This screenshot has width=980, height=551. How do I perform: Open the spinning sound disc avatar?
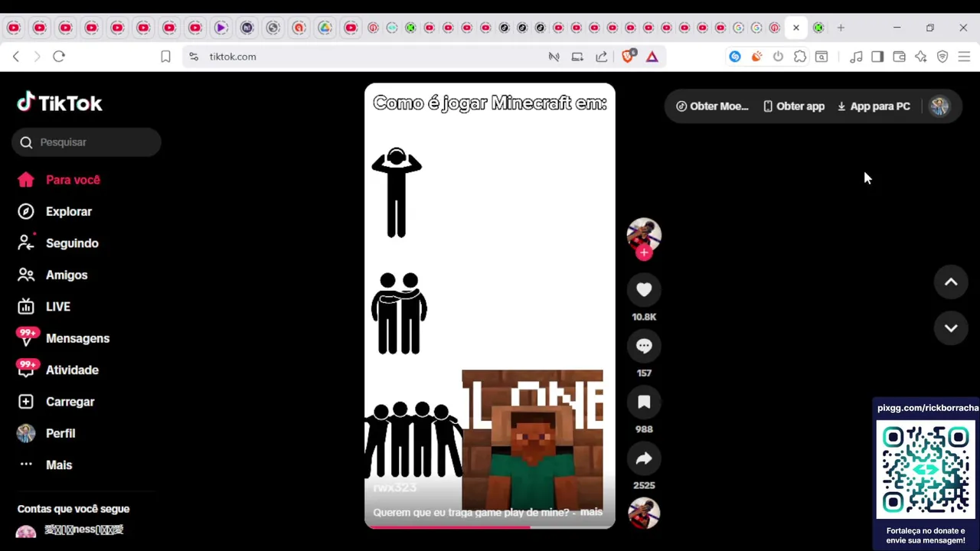click(644, 513)
